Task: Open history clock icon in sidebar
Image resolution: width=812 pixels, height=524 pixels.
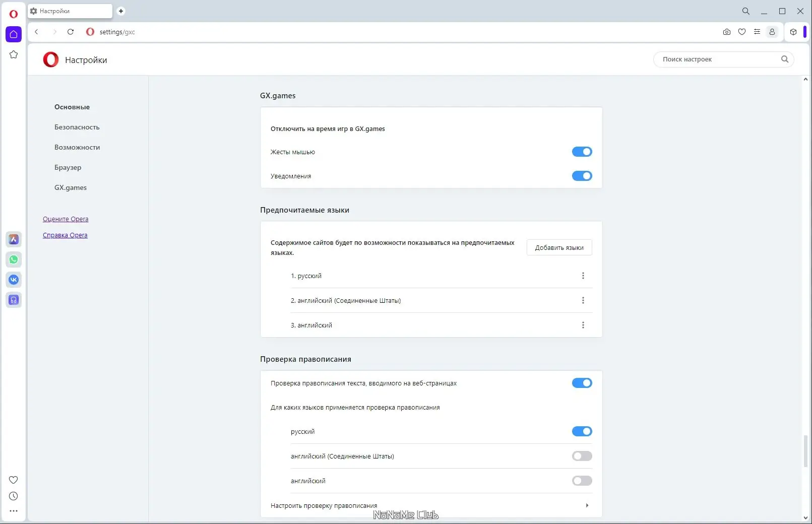Action: pyautogui.click(x=14, y=496)
